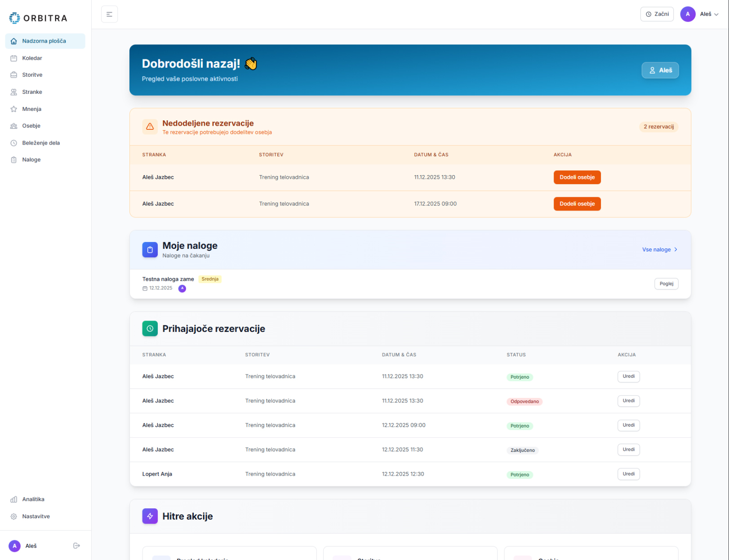Click Poglej for Testna naloga zame
Screen dimensions: 729x560
(666, 284)
